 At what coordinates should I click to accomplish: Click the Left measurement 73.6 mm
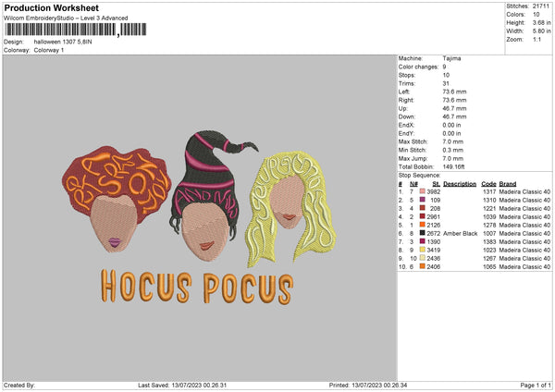point(454,92)
